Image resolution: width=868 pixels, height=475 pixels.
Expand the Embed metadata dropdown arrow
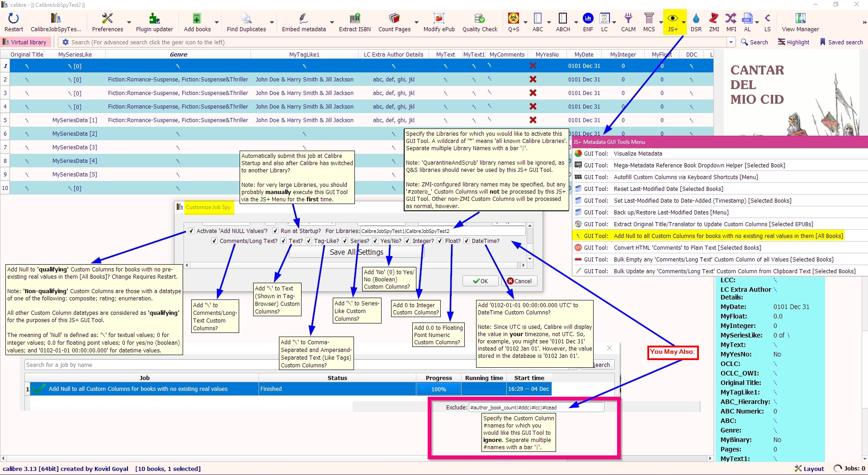click(x=332, y=22)
